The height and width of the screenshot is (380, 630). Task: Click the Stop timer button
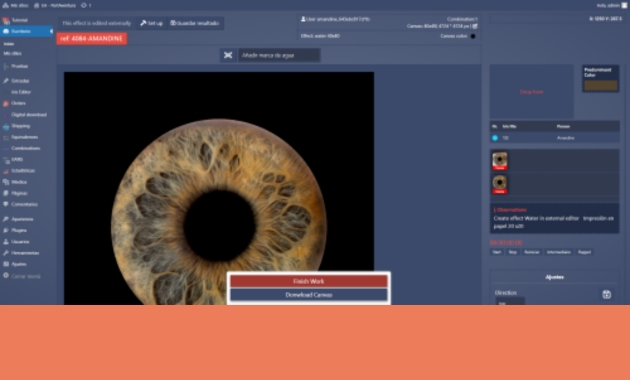coord(513,252)
